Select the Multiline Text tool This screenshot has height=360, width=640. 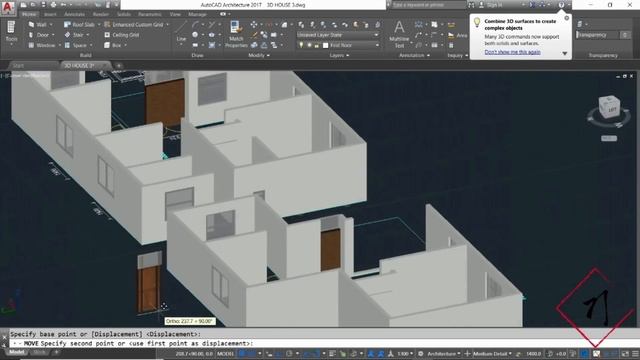pos(399,34)
